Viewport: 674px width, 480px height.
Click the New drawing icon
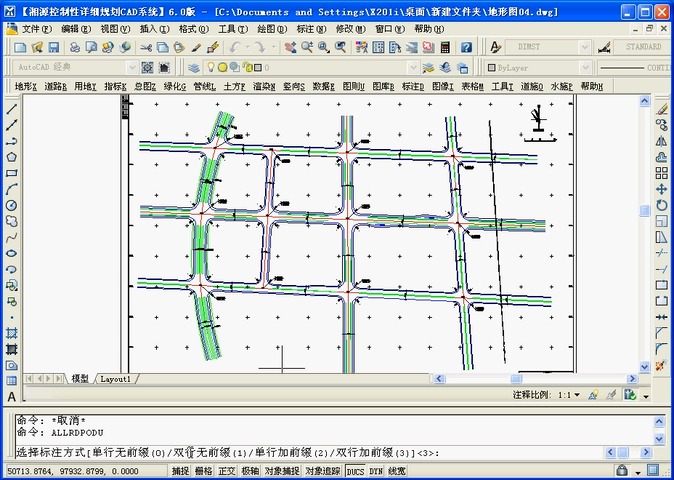coord(20,47)
